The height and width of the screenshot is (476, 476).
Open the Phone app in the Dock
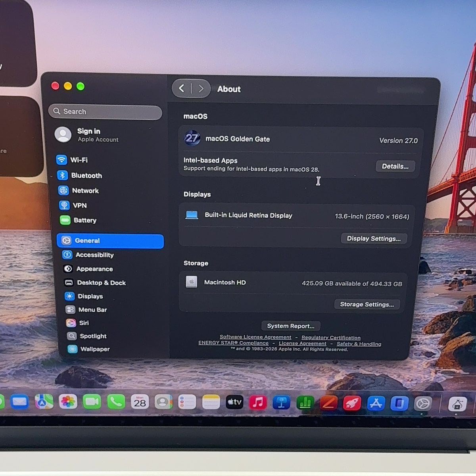pyautogui.click(x=116, y=402)
